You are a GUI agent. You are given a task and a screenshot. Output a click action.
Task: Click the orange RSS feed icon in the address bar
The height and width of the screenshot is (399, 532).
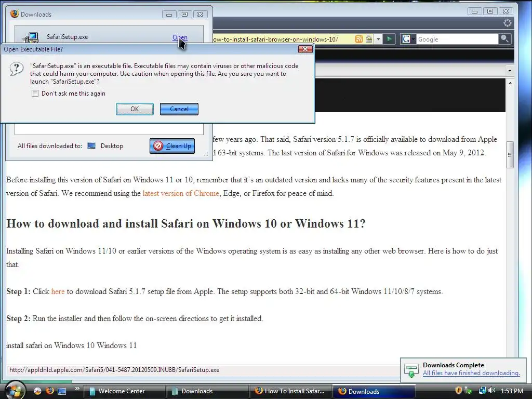click(358, 39)
